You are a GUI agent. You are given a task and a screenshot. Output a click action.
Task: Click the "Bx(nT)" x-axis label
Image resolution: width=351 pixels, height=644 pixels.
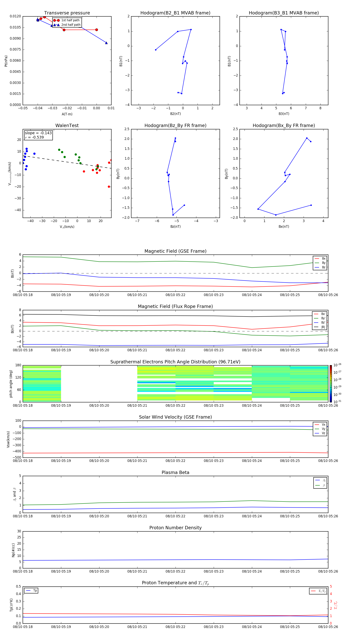(x=284, y=227)
